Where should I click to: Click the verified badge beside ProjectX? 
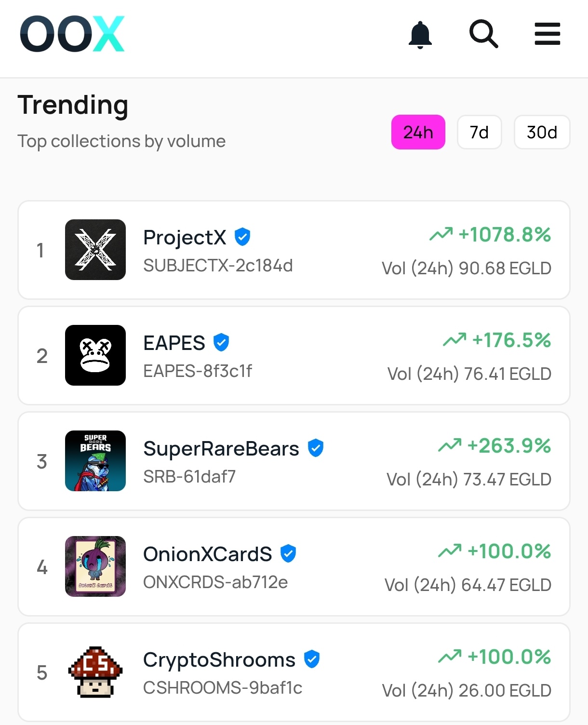[242, 237]
